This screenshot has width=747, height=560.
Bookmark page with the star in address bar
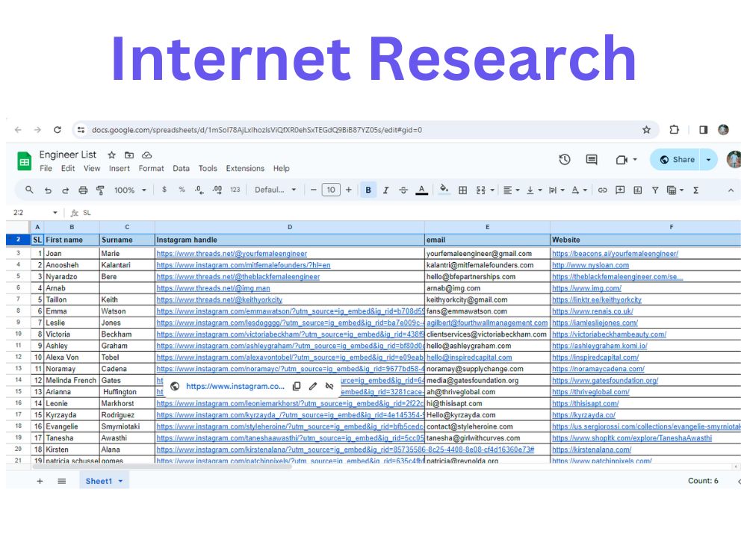tap(646, 129)
